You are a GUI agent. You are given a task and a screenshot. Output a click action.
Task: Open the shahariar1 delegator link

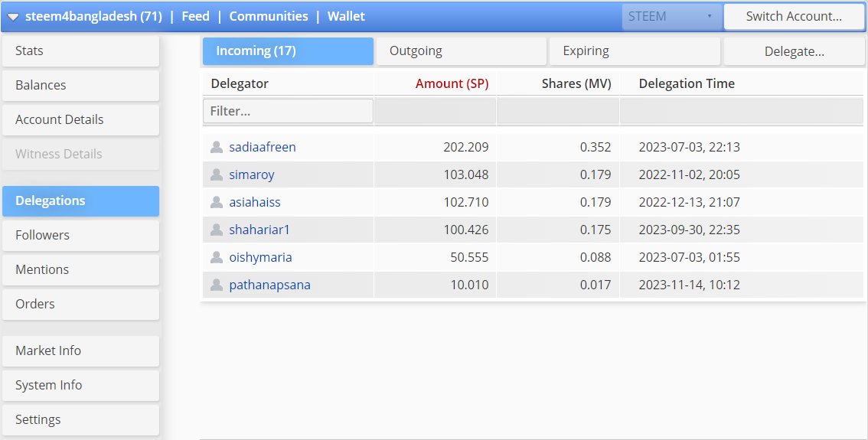pos(259,230)
